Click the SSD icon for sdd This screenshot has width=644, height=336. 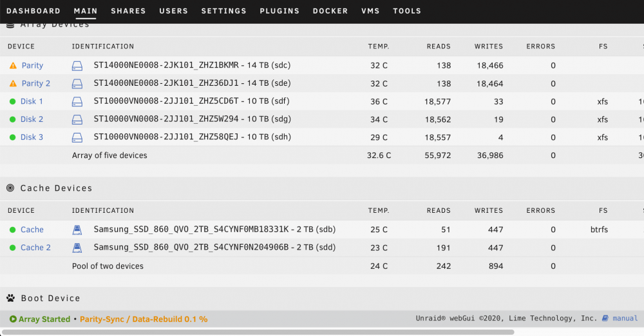(x=77, y=248)
